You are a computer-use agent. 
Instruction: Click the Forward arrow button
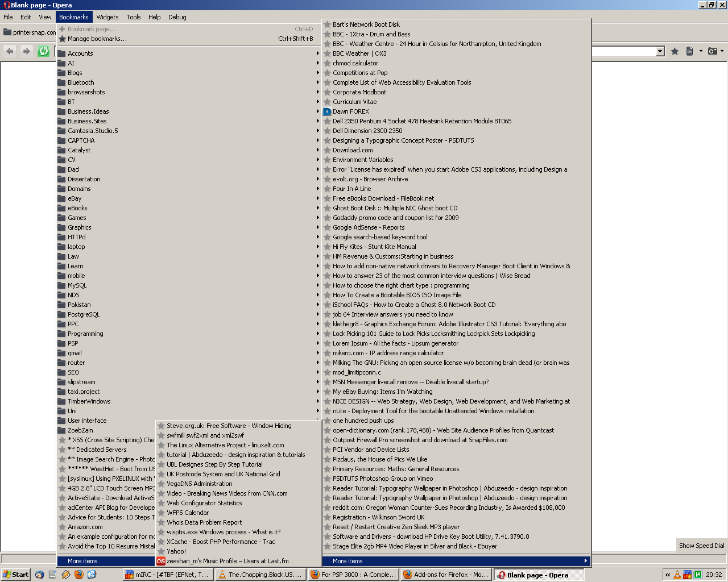pyautogui.click(x=26, y=51)
